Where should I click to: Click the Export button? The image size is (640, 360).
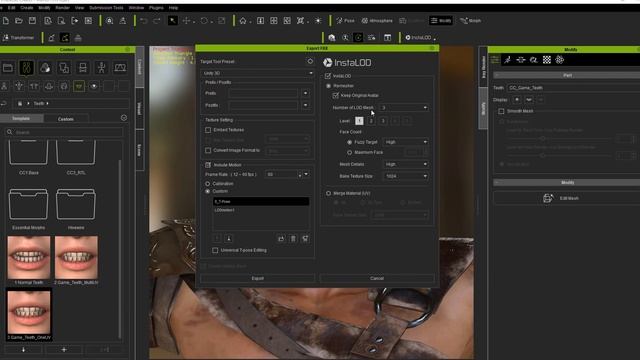click(257, 278)
